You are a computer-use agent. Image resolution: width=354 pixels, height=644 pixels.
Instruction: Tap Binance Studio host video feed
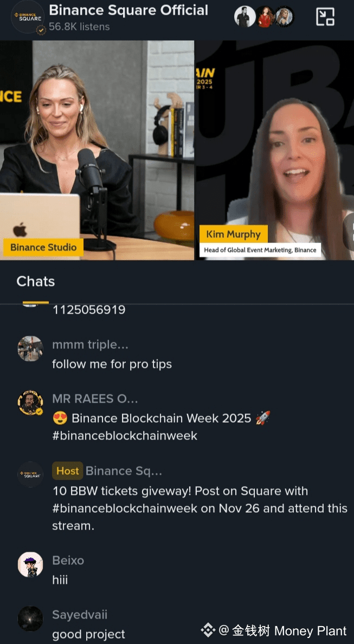click(97, 150)
